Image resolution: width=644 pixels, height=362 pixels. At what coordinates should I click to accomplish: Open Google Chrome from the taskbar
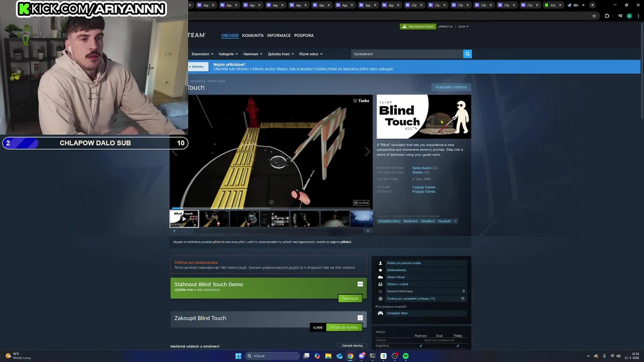click(350, 356)
